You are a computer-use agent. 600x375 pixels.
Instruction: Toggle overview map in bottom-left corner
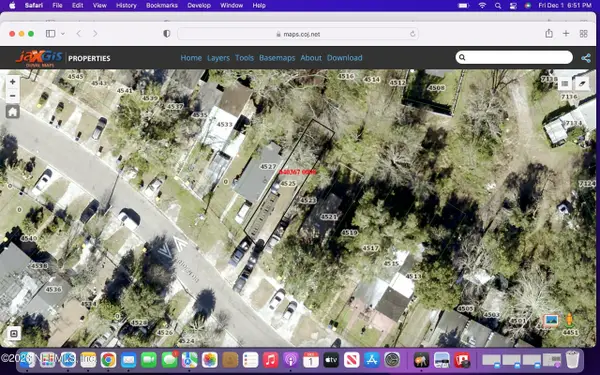pos(13,334)
